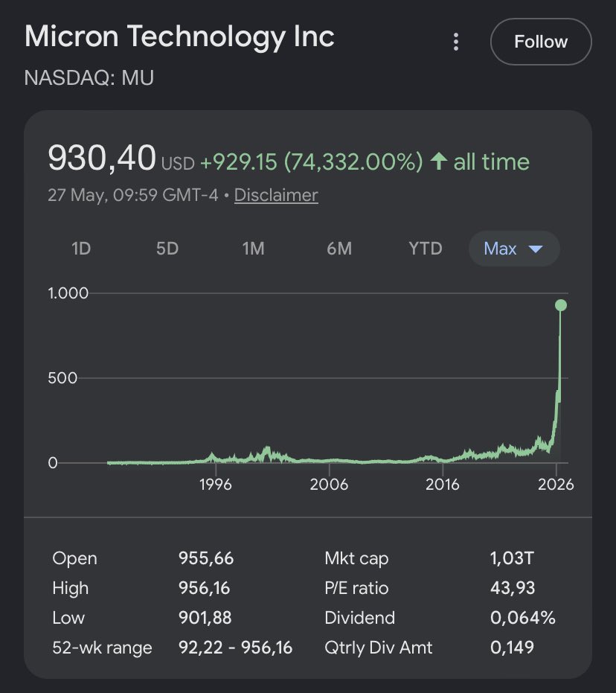Click the USD currency label
Viewport: 616px width, 693px height.
point(178,164)
